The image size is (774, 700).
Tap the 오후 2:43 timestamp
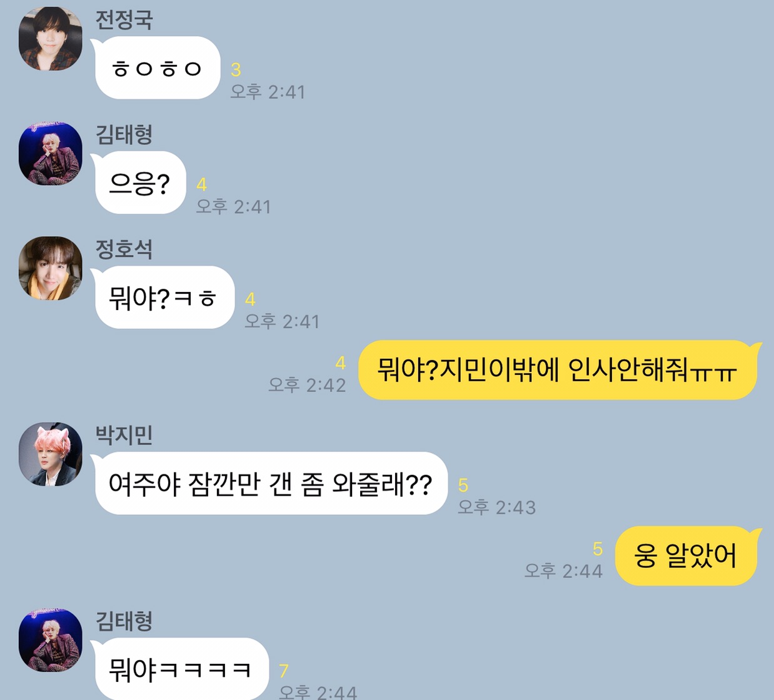coord(497,507)
